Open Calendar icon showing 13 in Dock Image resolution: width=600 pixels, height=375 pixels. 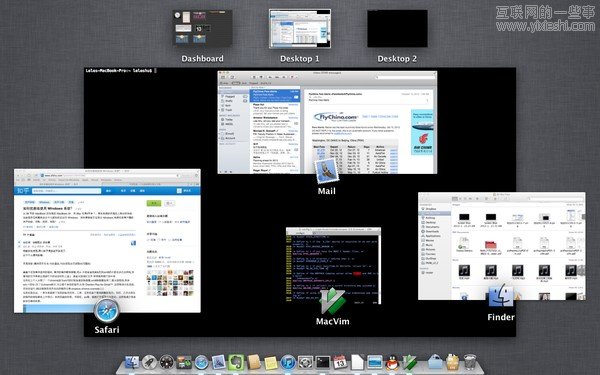[340, 362]
